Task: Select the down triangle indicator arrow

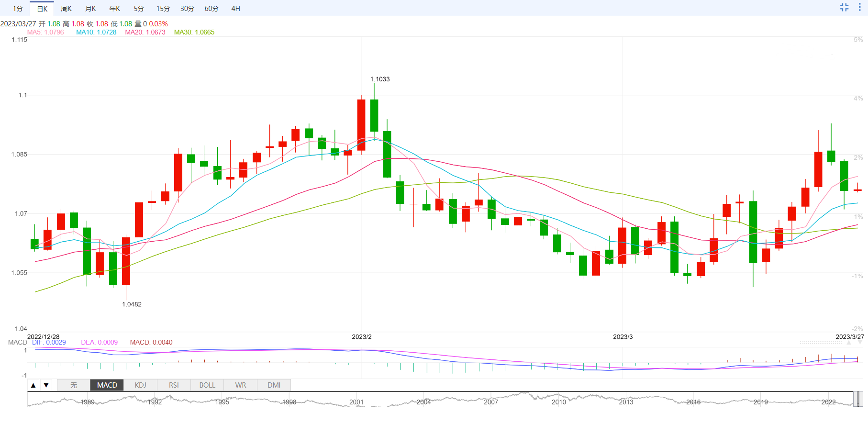Action: point(46,385)
